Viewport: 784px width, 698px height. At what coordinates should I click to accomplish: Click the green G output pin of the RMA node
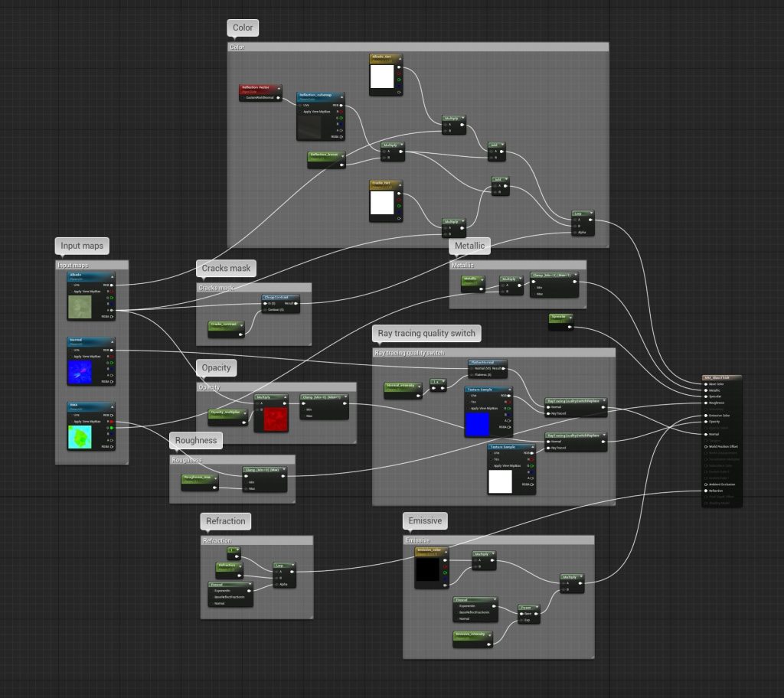tap(112, 428)
